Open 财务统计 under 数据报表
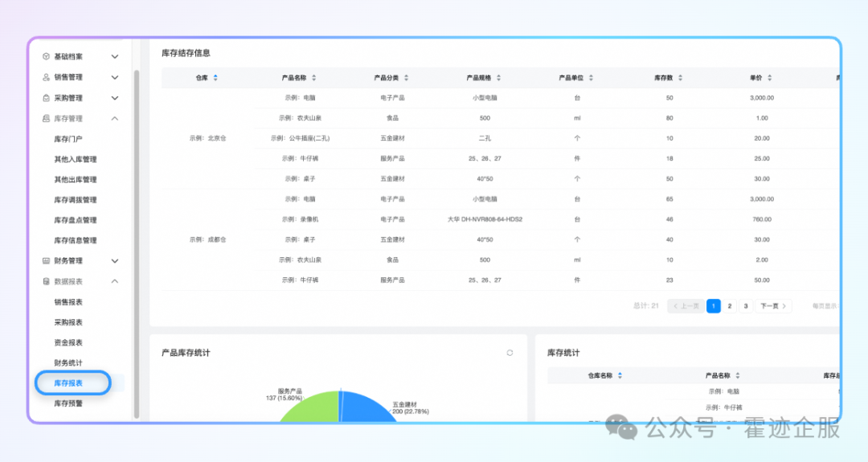Image resolution: width=868 pixels, height=462 pixels. coord(68,363)
